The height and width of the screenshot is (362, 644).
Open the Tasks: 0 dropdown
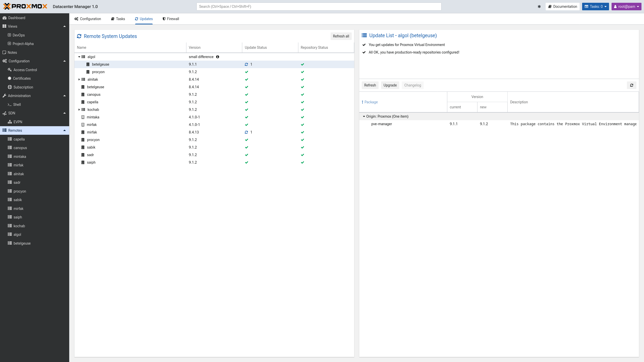(595, 7)
